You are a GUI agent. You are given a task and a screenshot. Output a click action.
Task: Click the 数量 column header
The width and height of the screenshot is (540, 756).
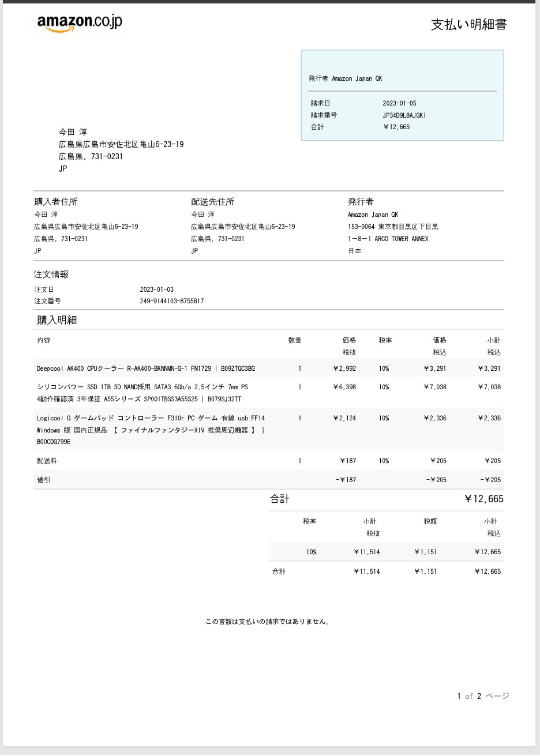pyautogui.click(x=294, y=340)
